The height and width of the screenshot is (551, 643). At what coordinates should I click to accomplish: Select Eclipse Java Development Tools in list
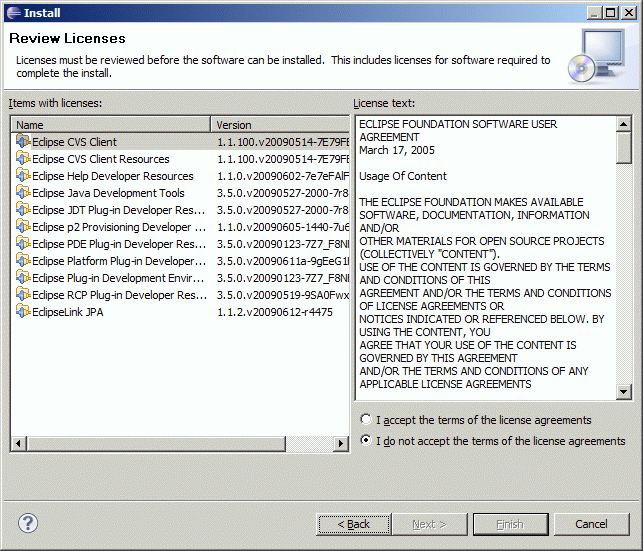click(x=108, y=193)
